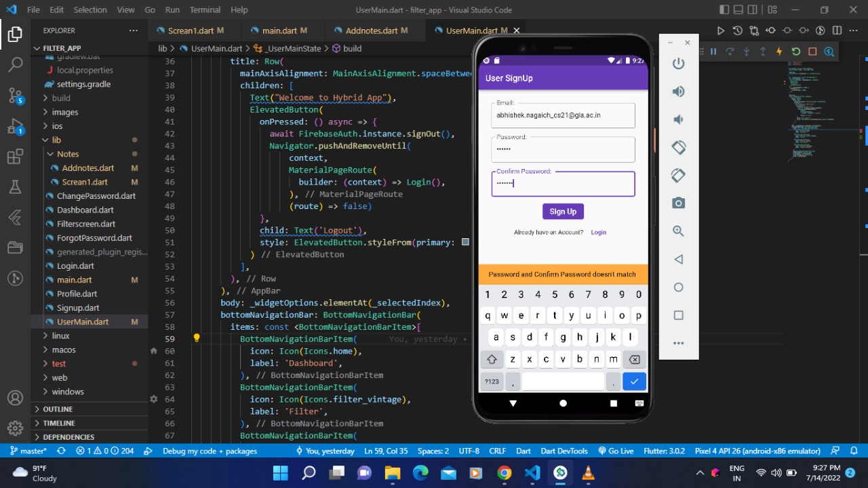Click Go Live in status bar
Image resolution: width=868 pixels, height=488 pixels.
[616, 451]
